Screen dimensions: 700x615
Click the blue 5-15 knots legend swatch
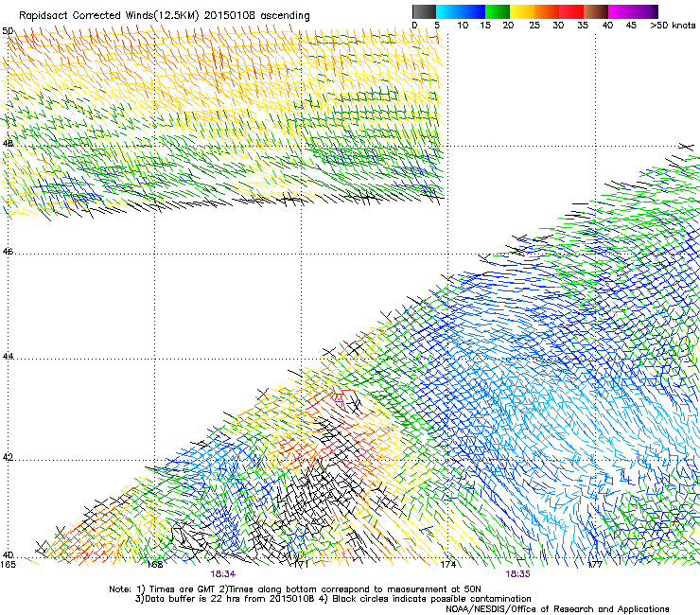pos(461,11)
